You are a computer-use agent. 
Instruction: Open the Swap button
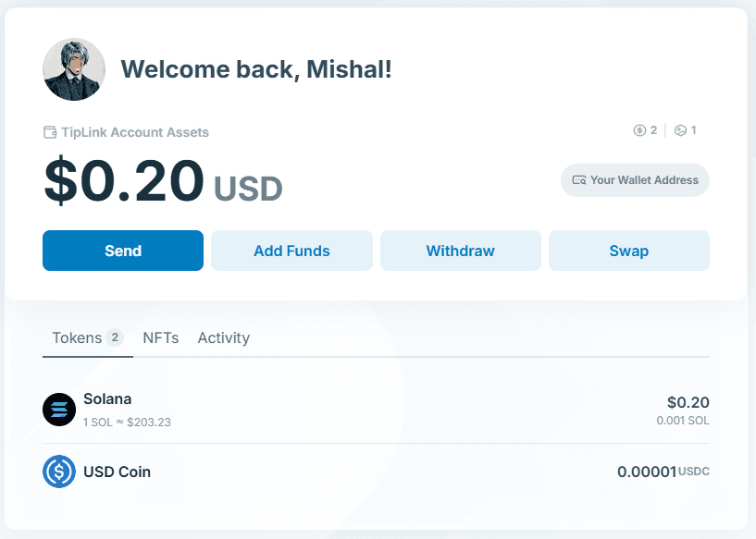pos(628,251)
